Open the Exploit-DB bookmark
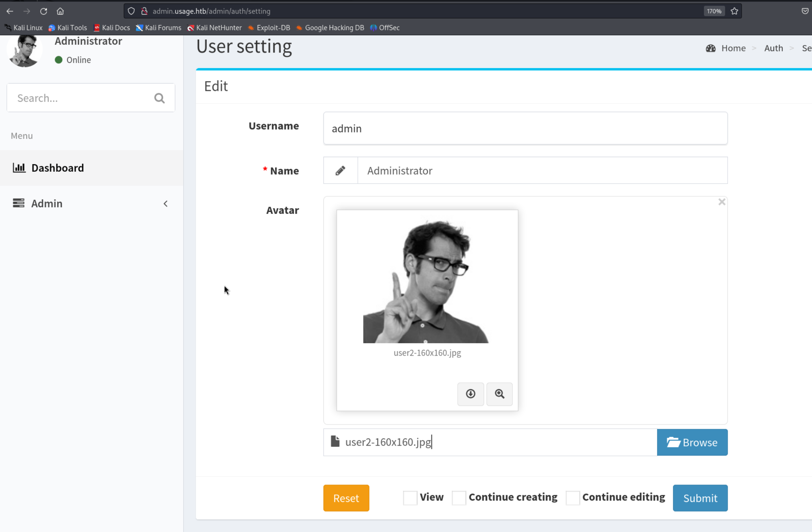This screenshot has width=812, height=532. (x=269, y=27)
